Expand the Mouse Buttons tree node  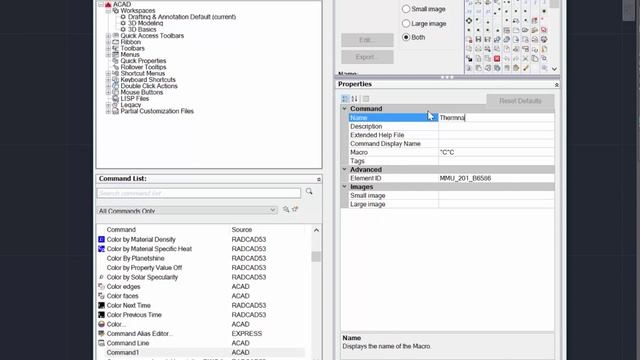(108, 92)
